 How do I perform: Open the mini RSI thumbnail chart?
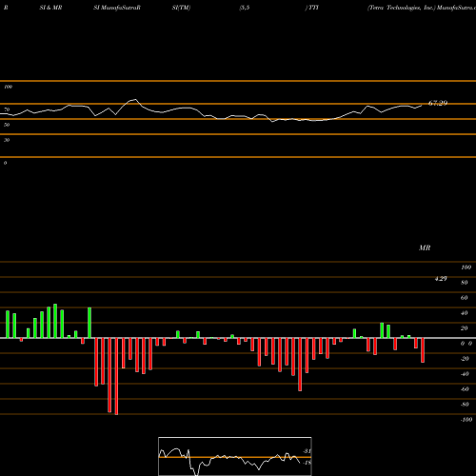point(235,456)
